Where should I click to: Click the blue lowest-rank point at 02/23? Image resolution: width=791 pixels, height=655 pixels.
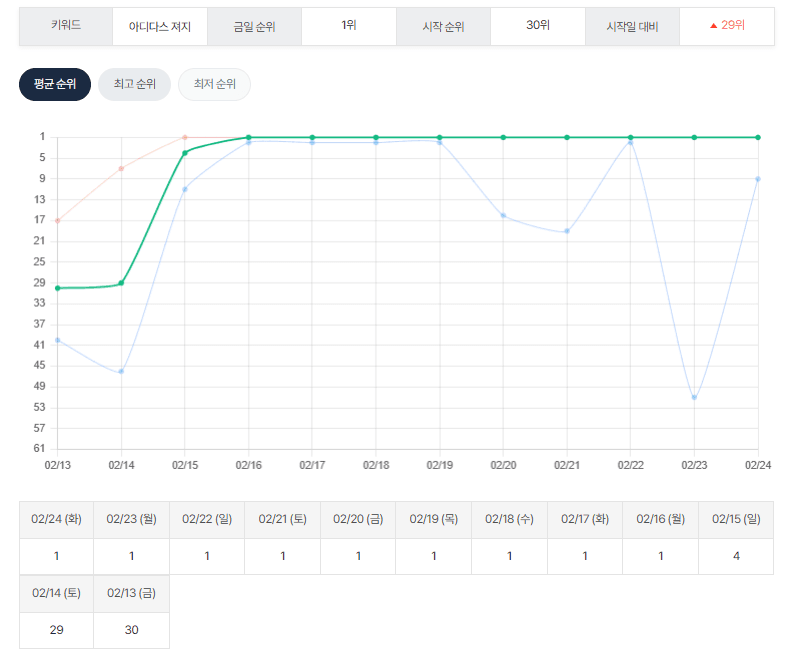(694, 397)
